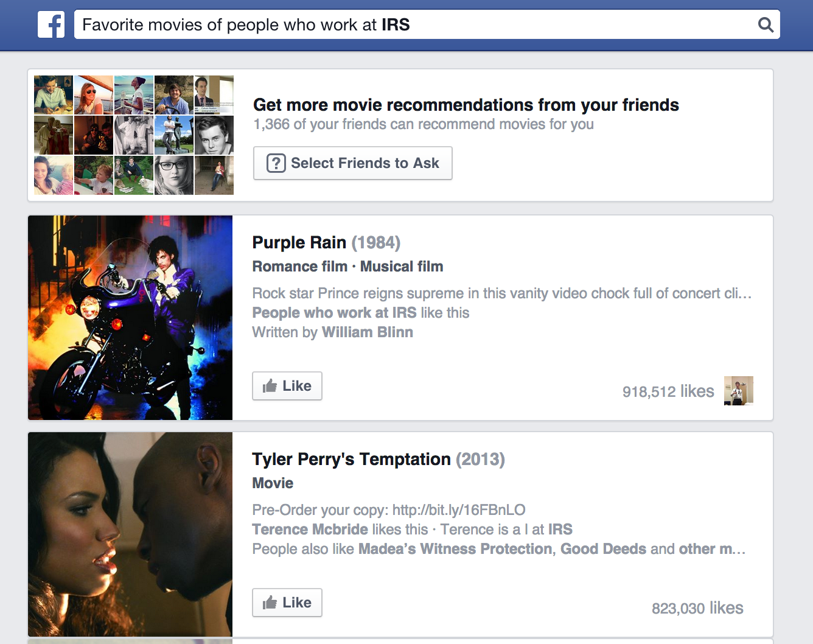813x644 pixels.
Task: Click the search field with IRS query
Action: pyautogui.click(x=427, y=24)
